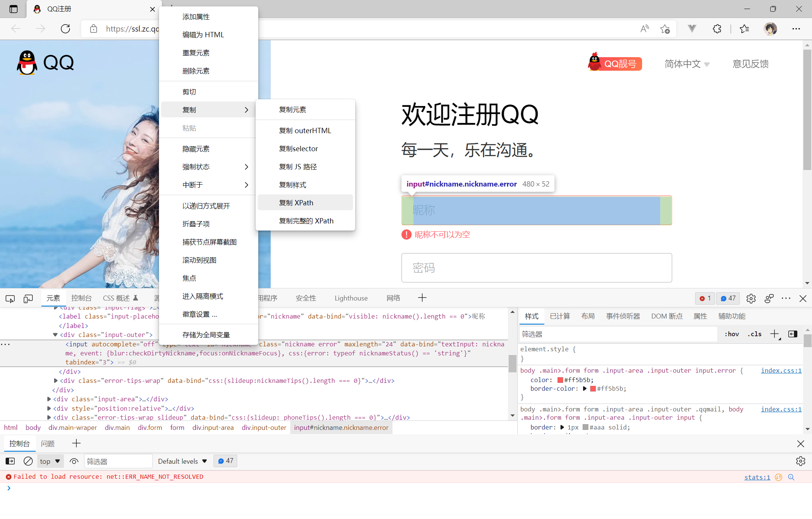This screenshot has height=519, width=812.
Task: Expand the div.input-area node in elements tree
Action: tap(50, 399)
